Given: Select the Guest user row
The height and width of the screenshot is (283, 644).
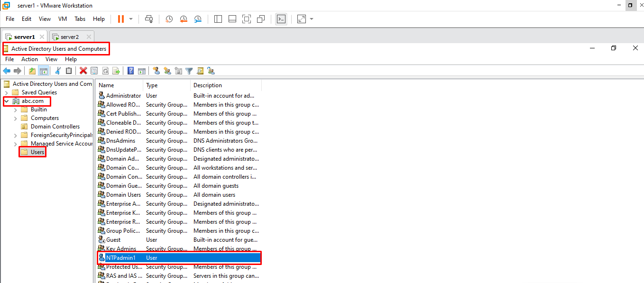Looking at the screenshot, I should click(179, 240).
